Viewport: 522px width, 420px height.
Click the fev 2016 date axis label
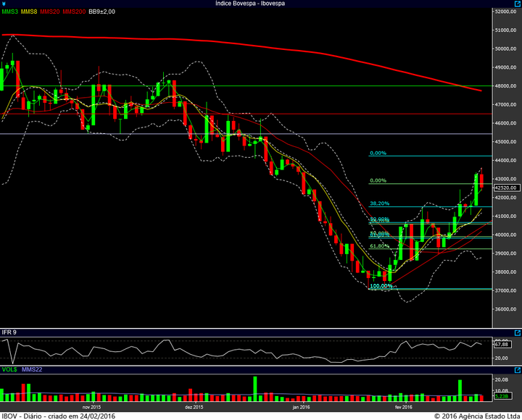(x=404, y=407)
